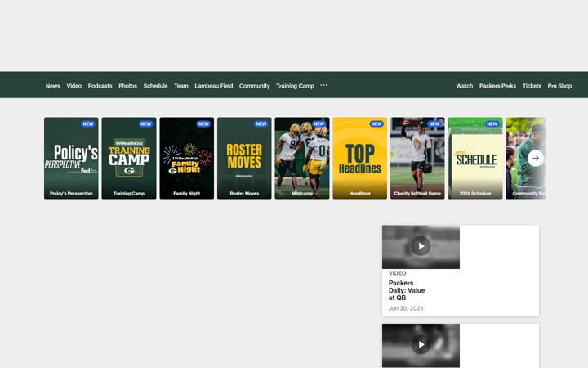The image size is (588, 368).
Task: Go to Community nav item
Action: [254, 86]
